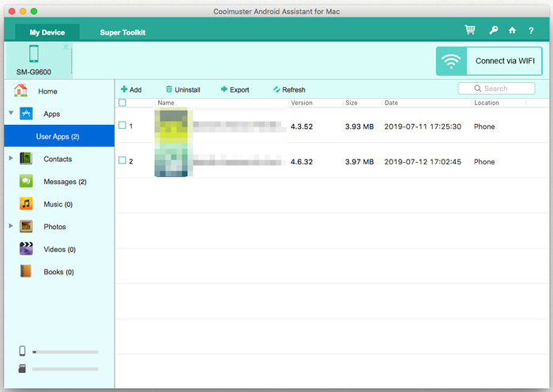The height and width of the screenshot is (392, 553).
Task: Focus the Search input field
Action: [x=496, y=89]
